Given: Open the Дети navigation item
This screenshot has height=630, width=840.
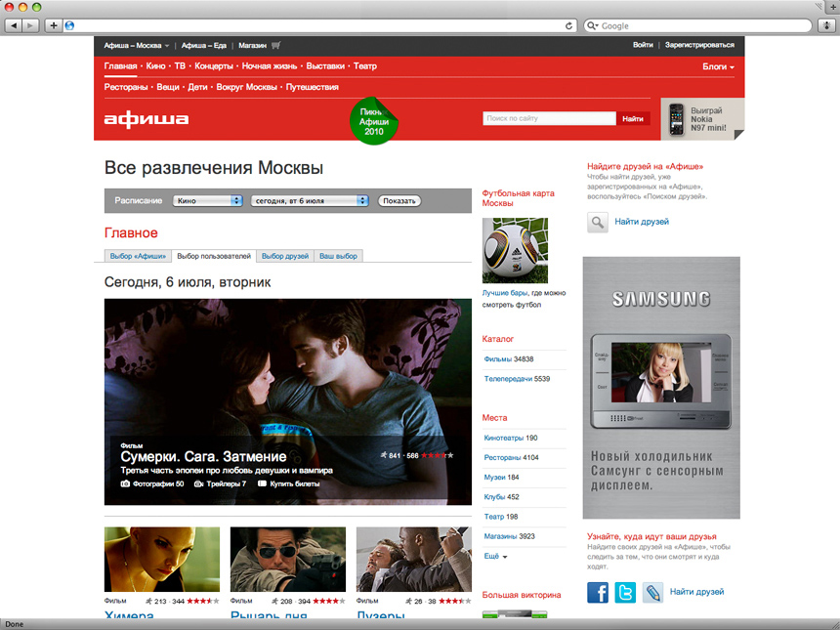Looking at the screenshot, I should coord(197,87).
